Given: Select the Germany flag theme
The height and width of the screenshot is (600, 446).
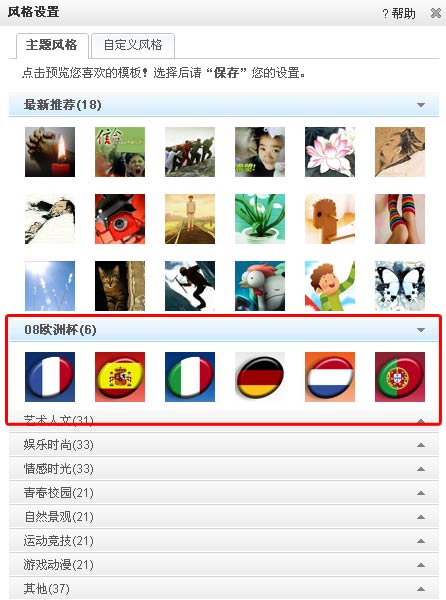Looking at the screenshot, I should (x=260, y=377).
